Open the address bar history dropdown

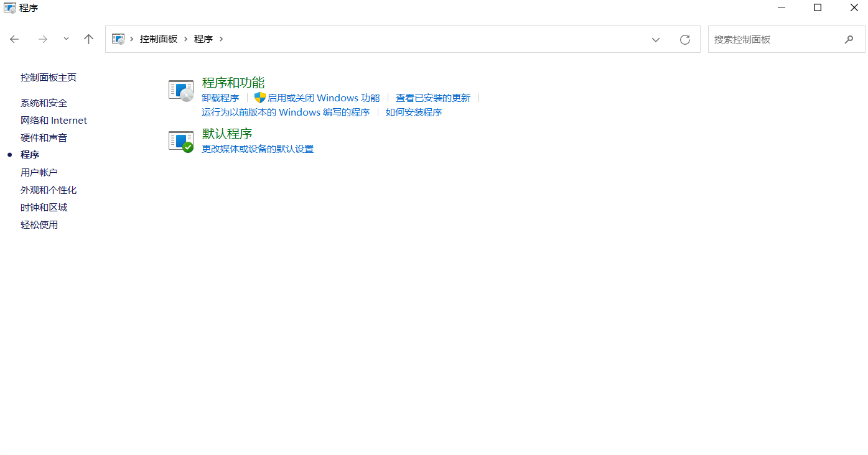point(656,39)
